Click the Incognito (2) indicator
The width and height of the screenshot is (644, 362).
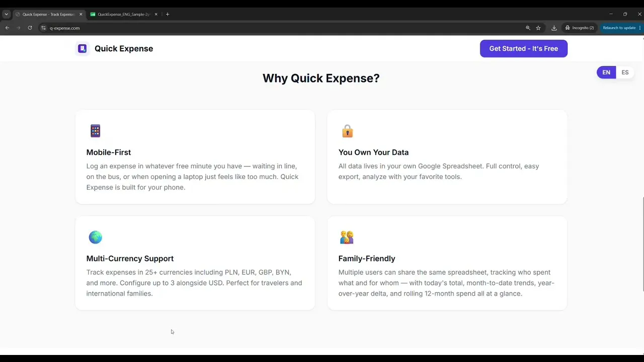click(x=580, y=28)
